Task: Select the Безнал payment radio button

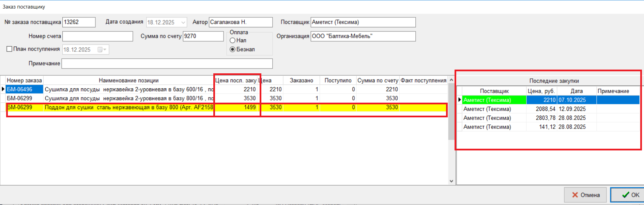Action: click(x=233, y=49)
